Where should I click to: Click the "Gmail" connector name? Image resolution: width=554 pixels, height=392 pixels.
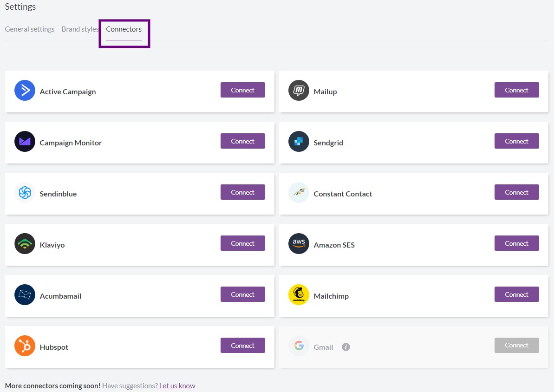323,347
